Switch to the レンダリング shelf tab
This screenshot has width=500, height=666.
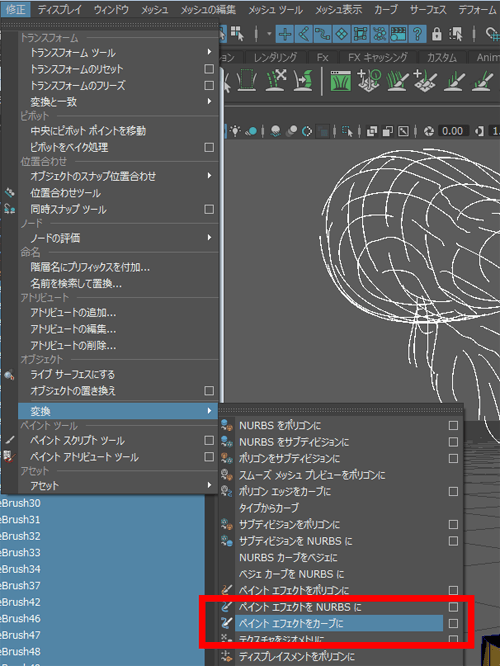tap(275, 57)
